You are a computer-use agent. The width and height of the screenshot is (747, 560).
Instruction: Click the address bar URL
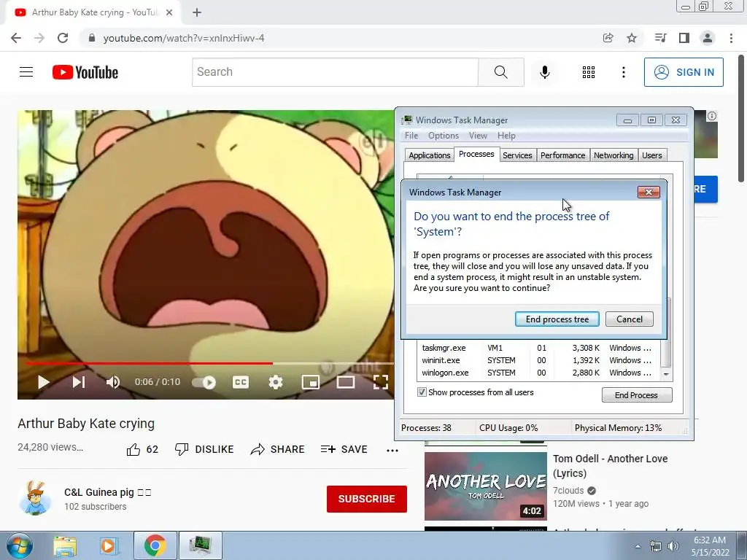pyautogui.click(x=184, y=38)
